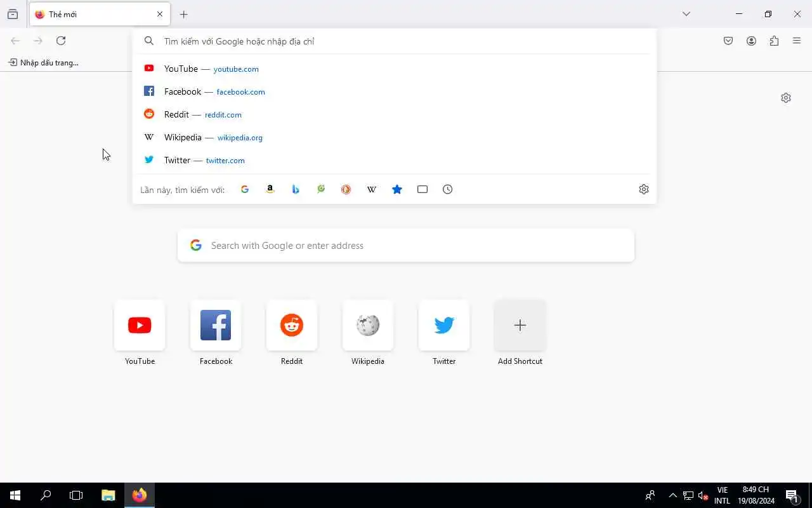The width and height of the screenshot is (812, 508).
Task: Focus the address bar search field
Action: point(395,41)
